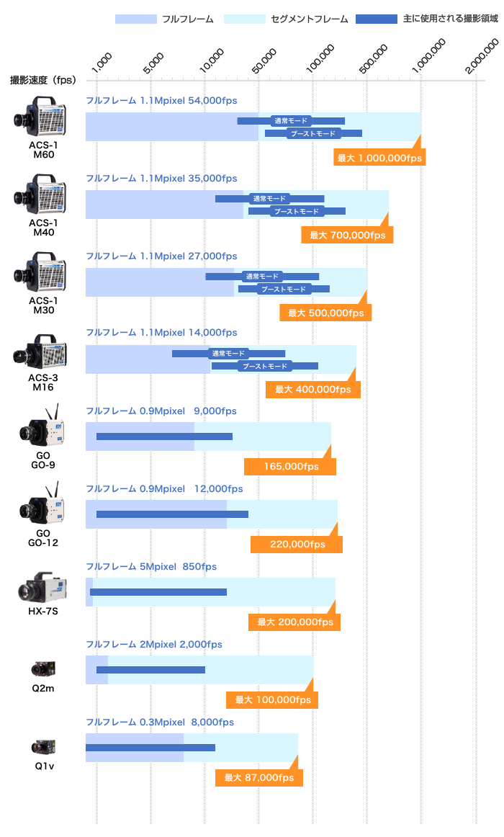Screen dimensions: 504x837
Task: Click the 主に使用される撮影領域 legend swatch
Action: pos(377,19)
